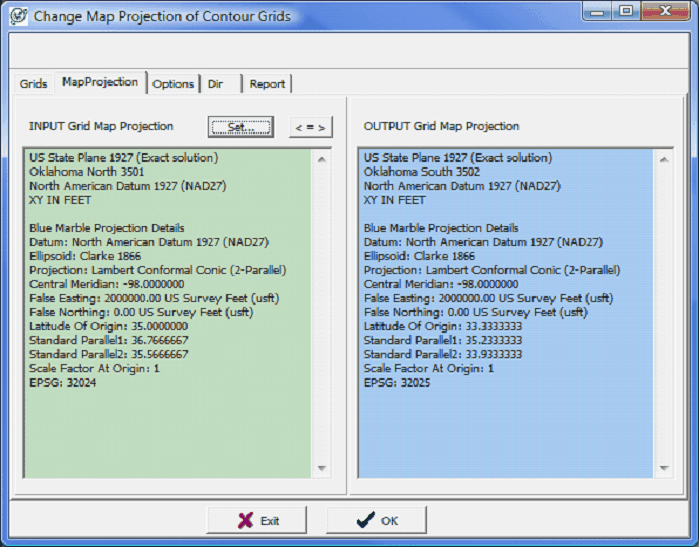Go to the Dir tab

(x=216, y=84)
